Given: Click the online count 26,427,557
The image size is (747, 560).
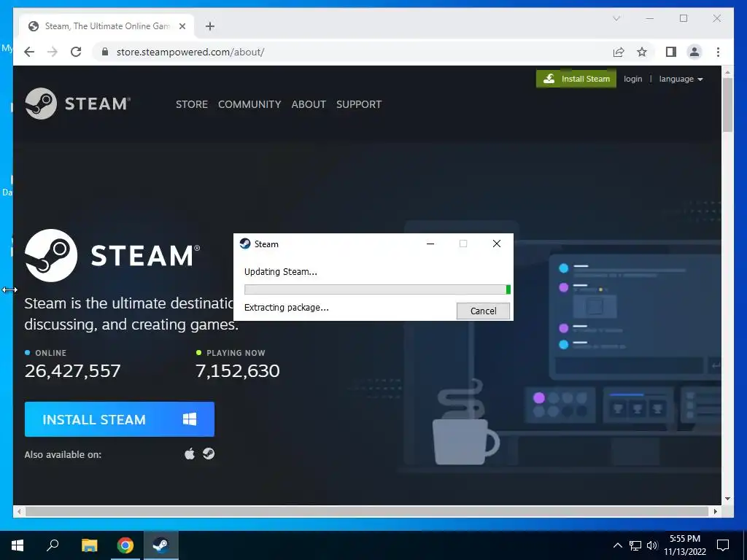Looking at the screenshot, I should click(x=72, y=371).
